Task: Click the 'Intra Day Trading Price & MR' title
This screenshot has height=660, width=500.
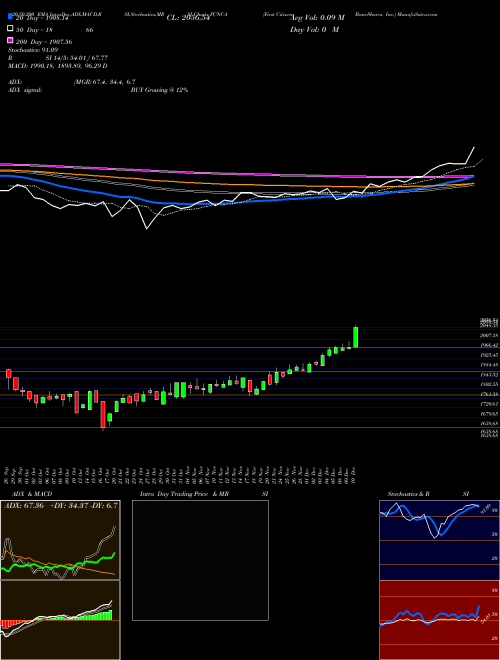Action: click(184, 494)
